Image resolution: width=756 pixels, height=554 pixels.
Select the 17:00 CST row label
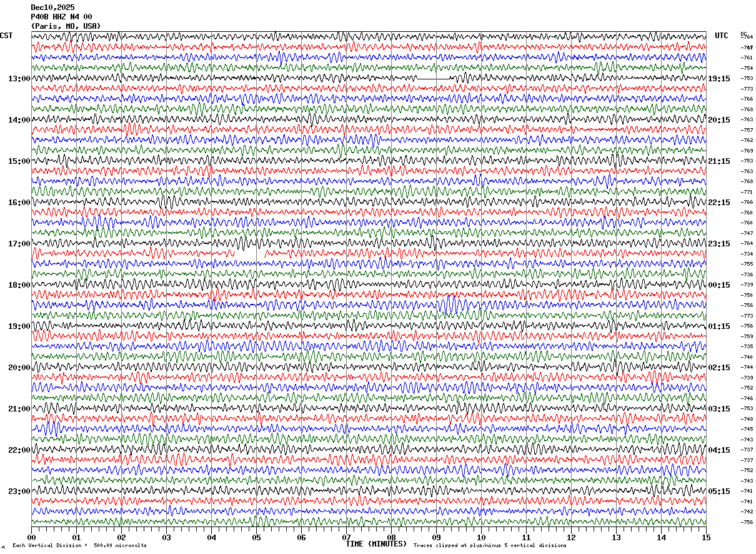pos(19,244)
